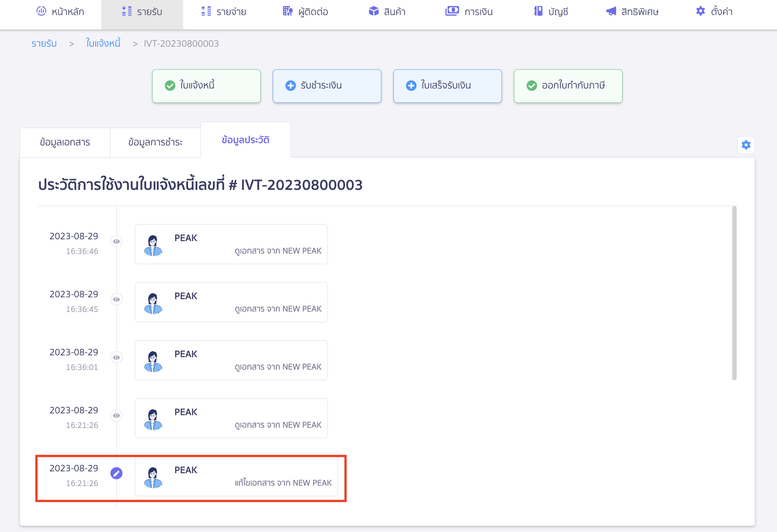Click eye marker for the 16:36:01 entry
This screenshot has height=532, width=777.
coord(116,358)
